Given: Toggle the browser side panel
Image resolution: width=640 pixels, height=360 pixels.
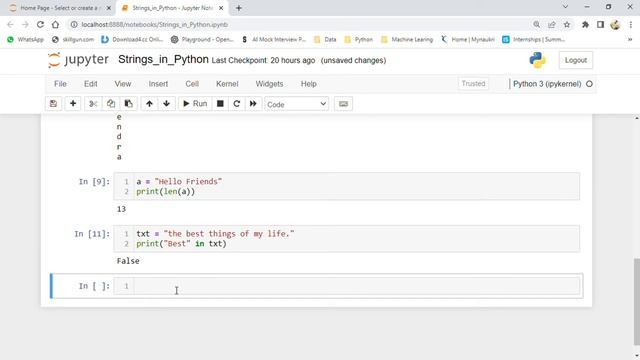Looking at the screenshot, I should (600, 24).
